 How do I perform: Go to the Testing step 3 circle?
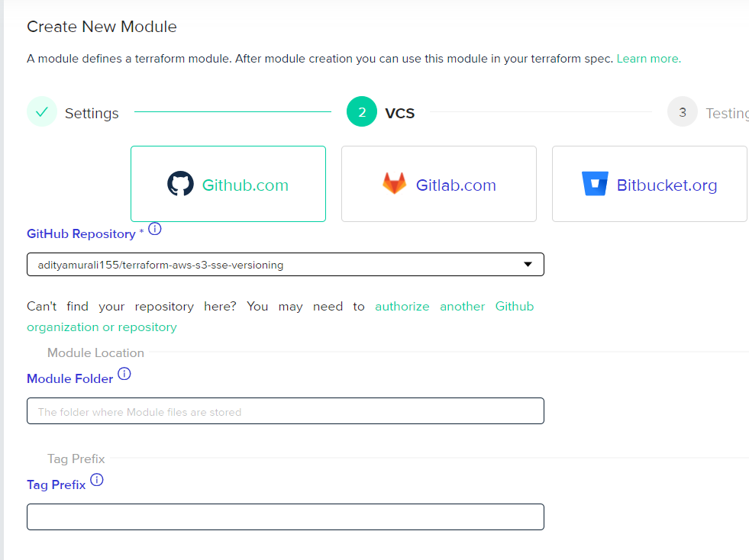click(x=682, y=111)
